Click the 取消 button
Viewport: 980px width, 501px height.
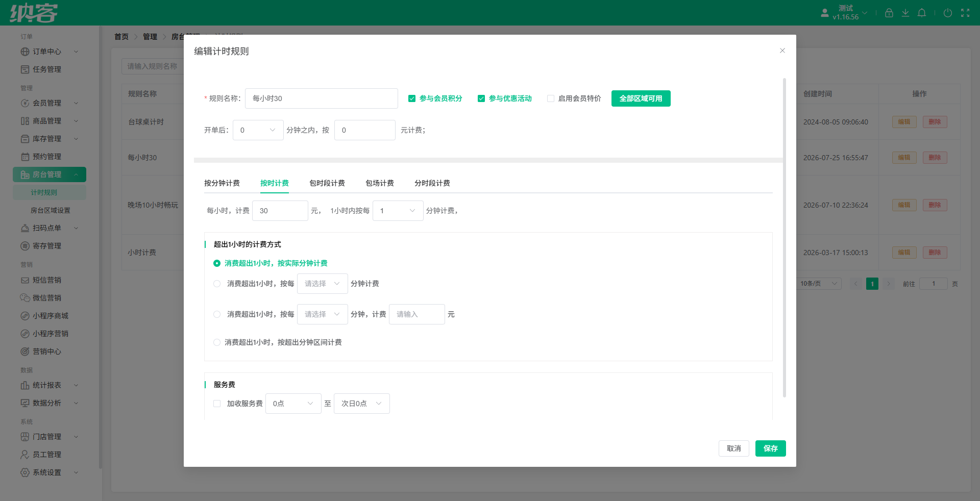pyautogui.click(x=734, y=448)
